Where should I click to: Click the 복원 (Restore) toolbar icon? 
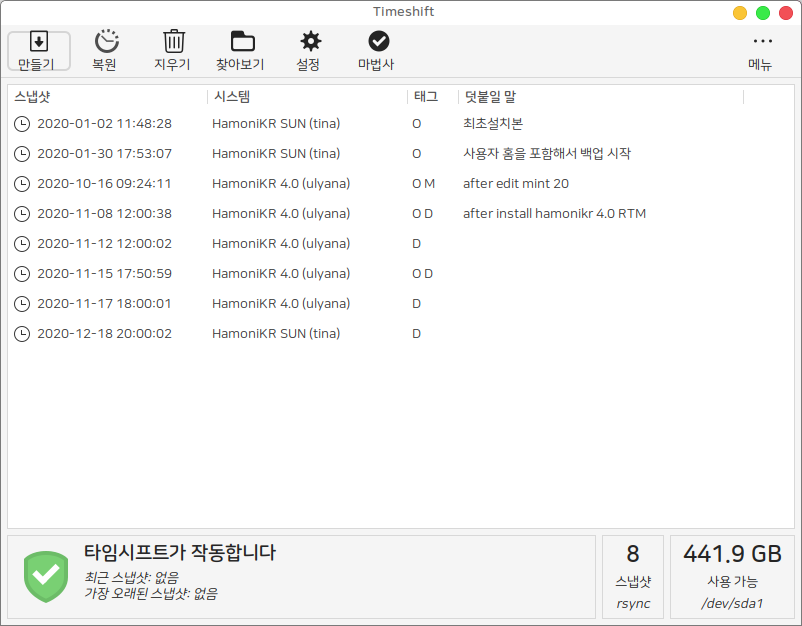[x=106, y=42]
